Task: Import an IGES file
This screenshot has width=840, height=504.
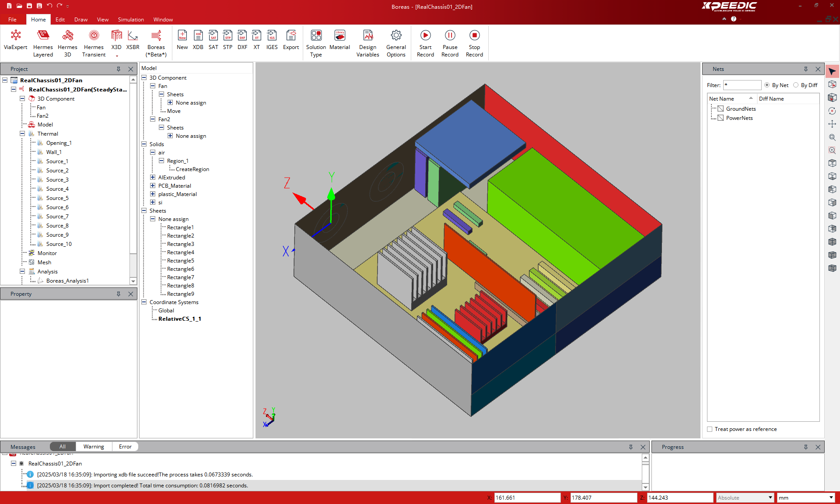Action: pyautogui.click(x=272, y=40)
